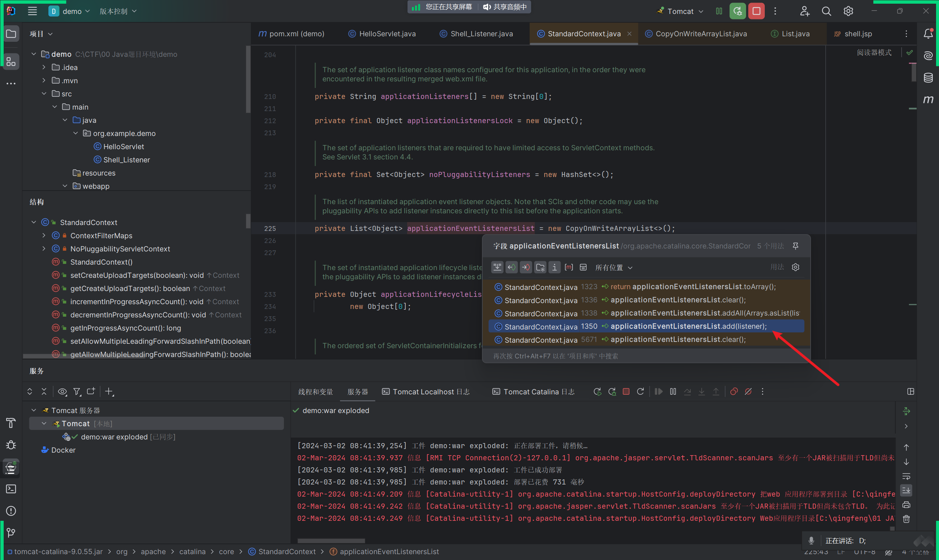The height and width of the screenshot is (560, 939).
Task: Click StandardContext in the breadcrumb bar
Action: pyautogui.click(x=282, y=552)
